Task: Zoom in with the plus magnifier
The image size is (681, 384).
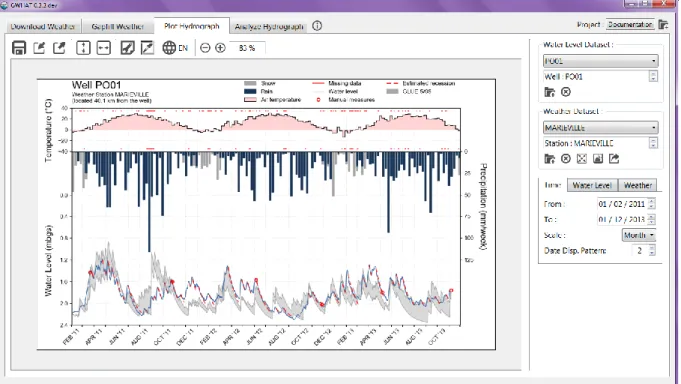Action: coord(220,48)
